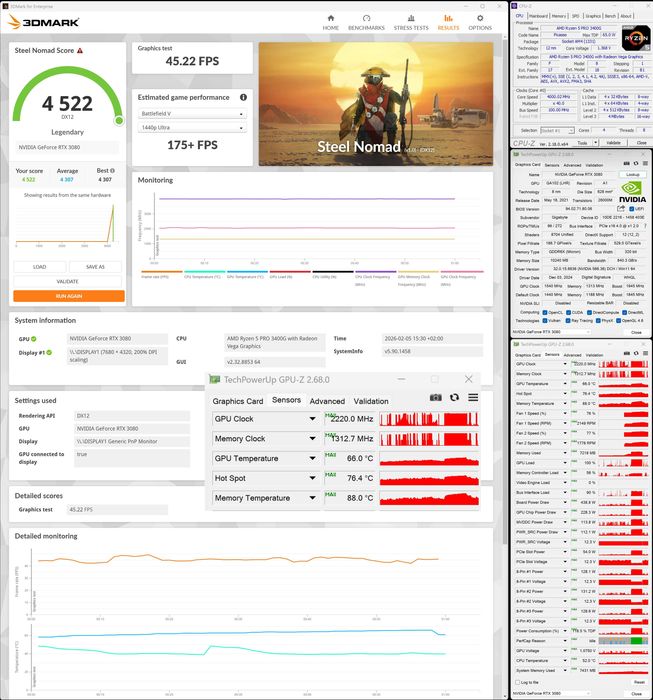Click the camera icon in small GPU-Z Sensors window

coord(627,354)
